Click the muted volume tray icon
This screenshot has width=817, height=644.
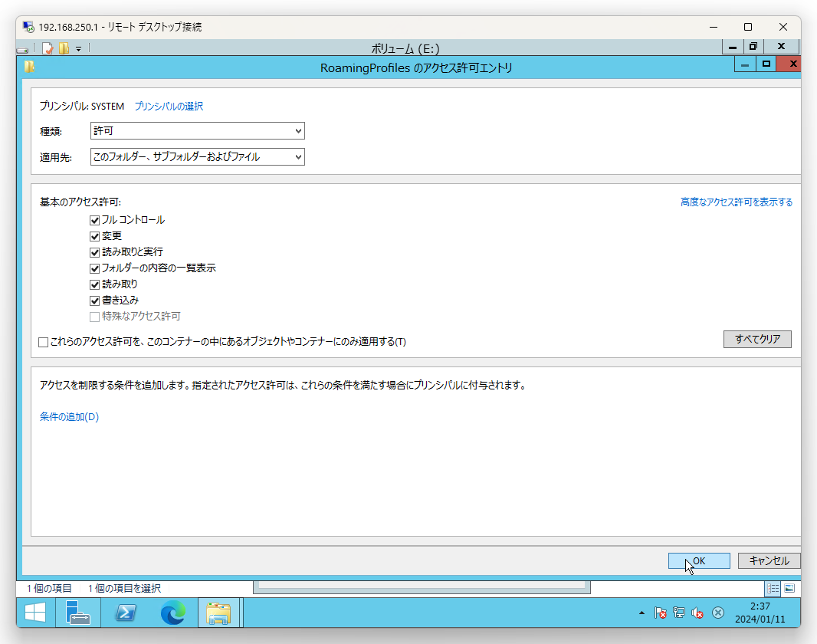pyautogui.click(x=697, y=613)
